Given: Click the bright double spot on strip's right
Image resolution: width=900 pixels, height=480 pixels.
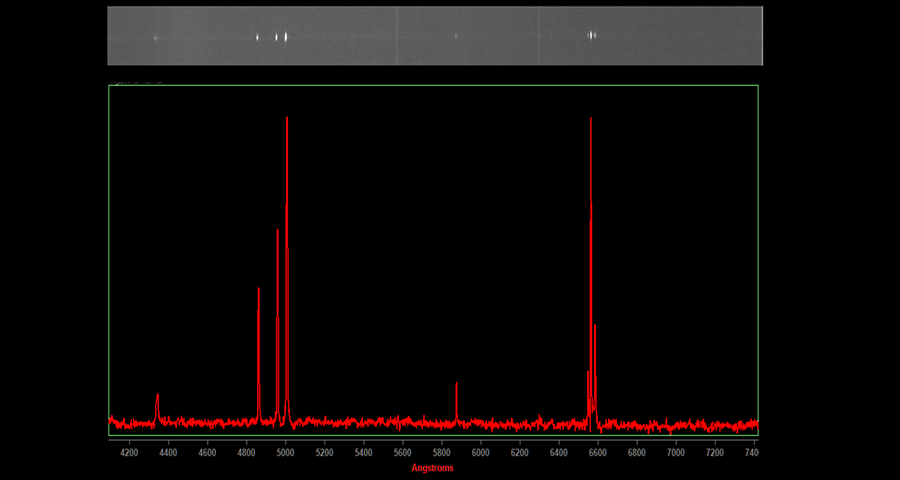Looking at the screenshot, I should (592, 35).
